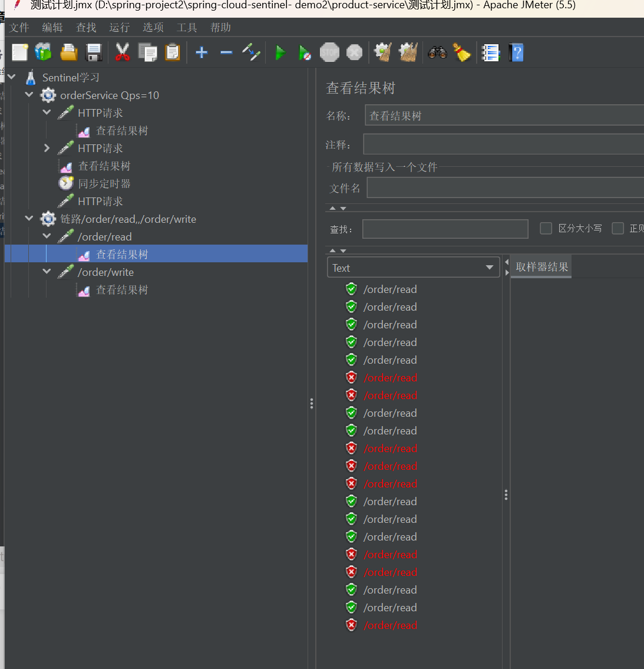This screenshot has width=644, height=669.
Task: Open the 编辑 menu
Action: pos(52,28)
